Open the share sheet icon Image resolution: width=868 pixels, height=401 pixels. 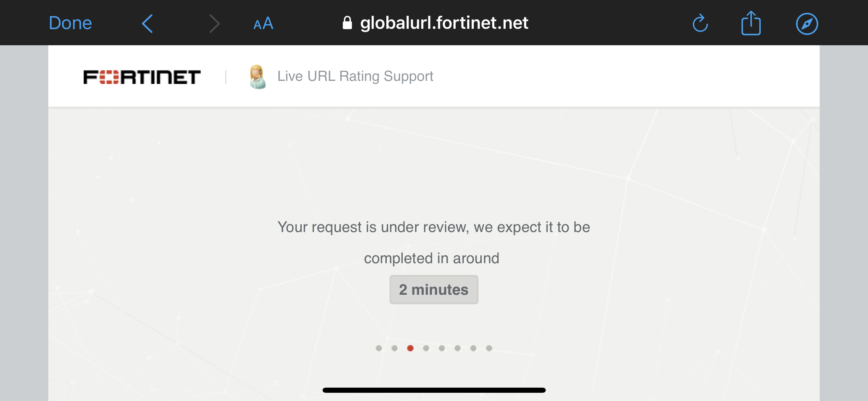pos(751,23)
